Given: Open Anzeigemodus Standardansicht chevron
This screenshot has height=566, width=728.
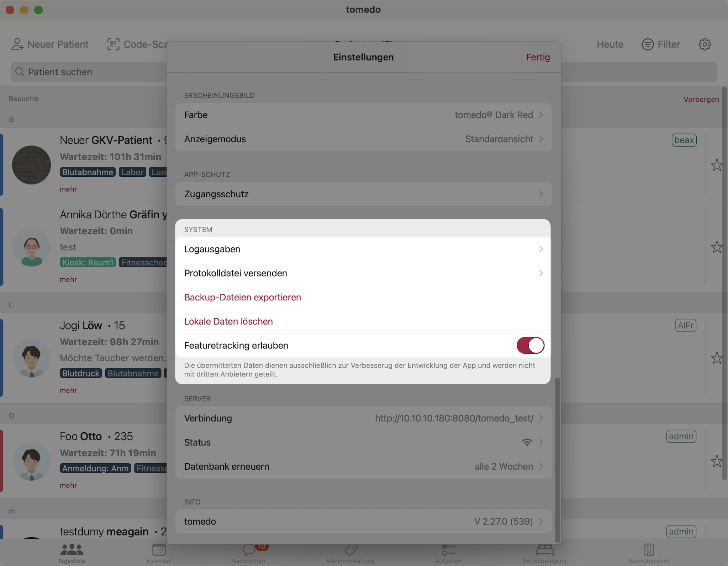Looking at the screenshot, I should tap(541, 139).
